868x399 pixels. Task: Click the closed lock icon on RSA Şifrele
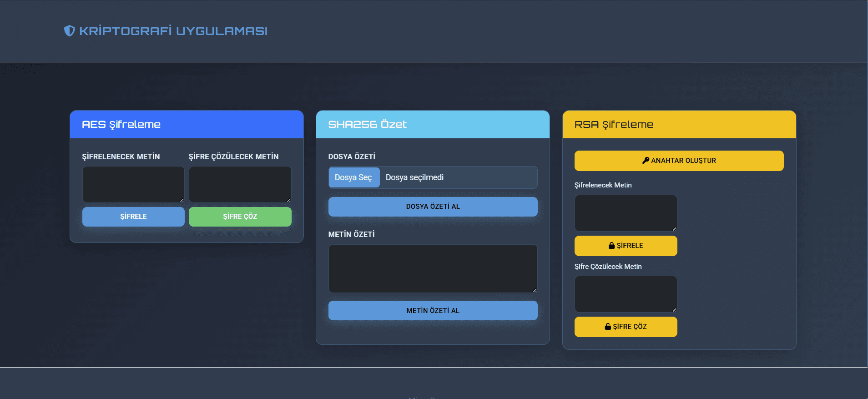[x=611, y=245]
